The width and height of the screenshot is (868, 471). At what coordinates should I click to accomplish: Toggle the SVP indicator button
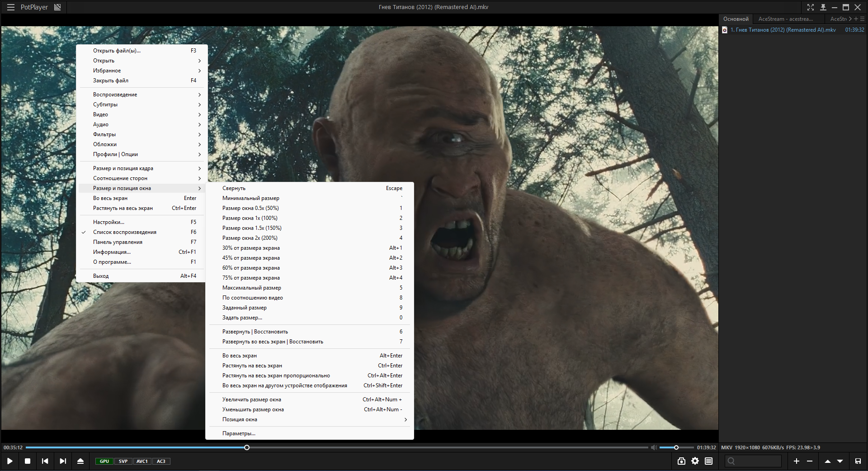point(123,461)
